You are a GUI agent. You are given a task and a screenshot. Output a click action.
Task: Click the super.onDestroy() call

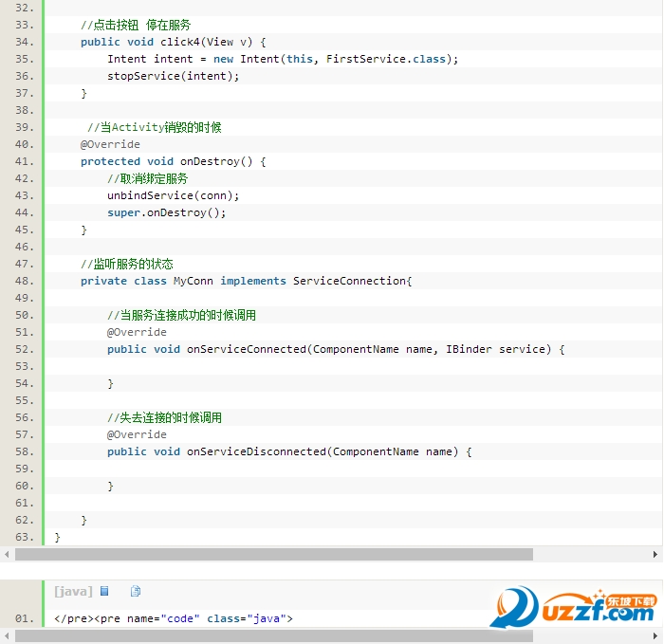[x=166, y=212]
